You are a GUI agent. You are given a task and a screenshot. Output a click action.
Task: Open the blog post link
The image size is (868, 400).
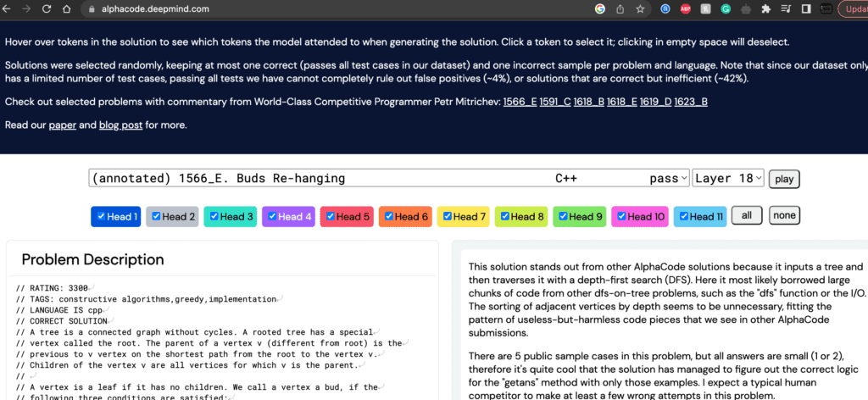click(120, 125)
